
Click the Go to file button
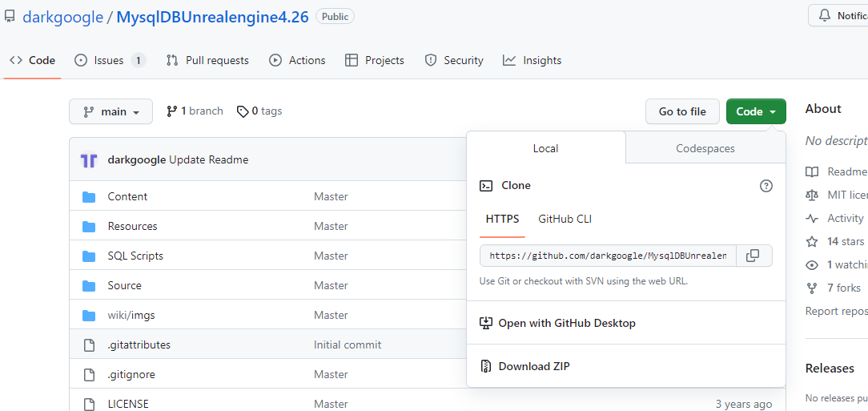point(682,111)
